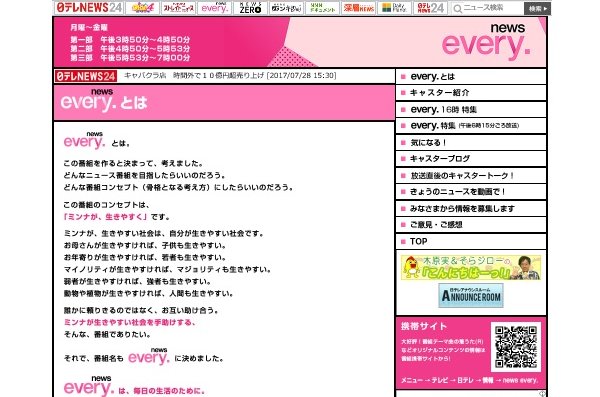
Task: Click the 第三部 午後5時53分〜7時00分 schedule line
Action: [x=130, y=58]
